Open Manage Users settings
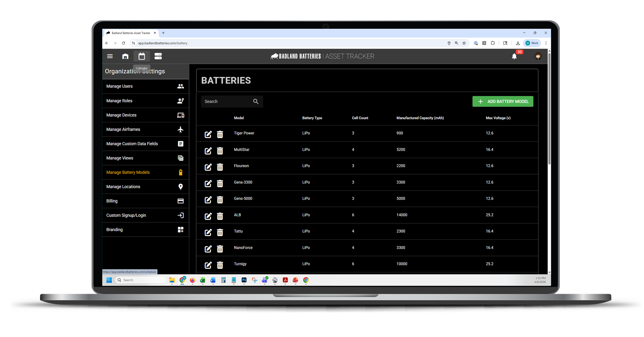The height and width of the screenshot is (337, 644). click(x=145, y=86)
